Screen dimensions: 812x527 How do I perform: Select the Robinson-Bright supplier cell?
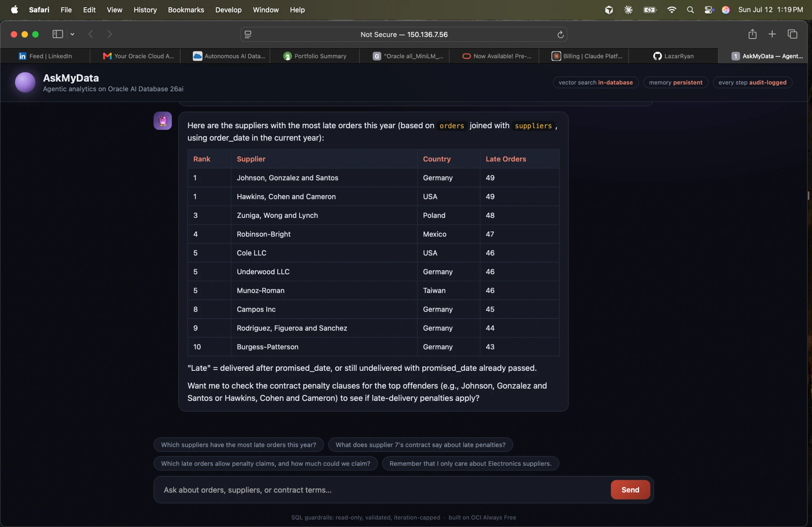[324, 234]
